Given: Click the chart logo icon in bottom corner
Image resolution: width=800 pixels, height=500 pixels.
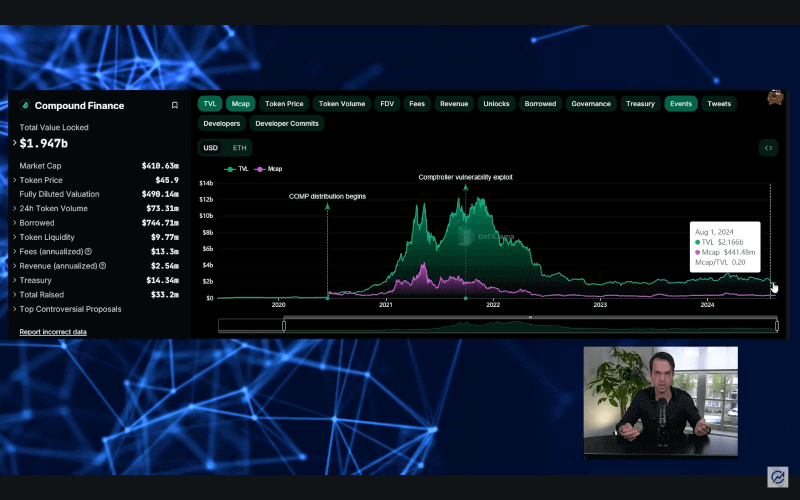Looking at the screenshot, I should click(x=778, y=477).
